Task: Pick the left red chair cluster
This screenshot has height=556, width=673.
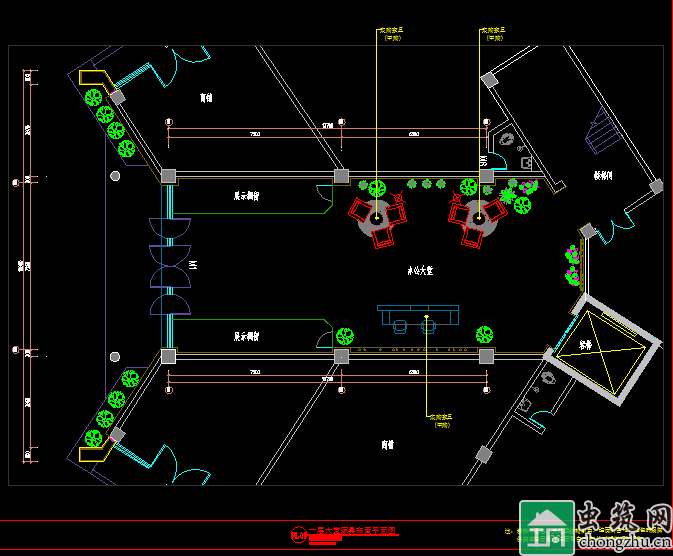Action: [x=379, y=221]
